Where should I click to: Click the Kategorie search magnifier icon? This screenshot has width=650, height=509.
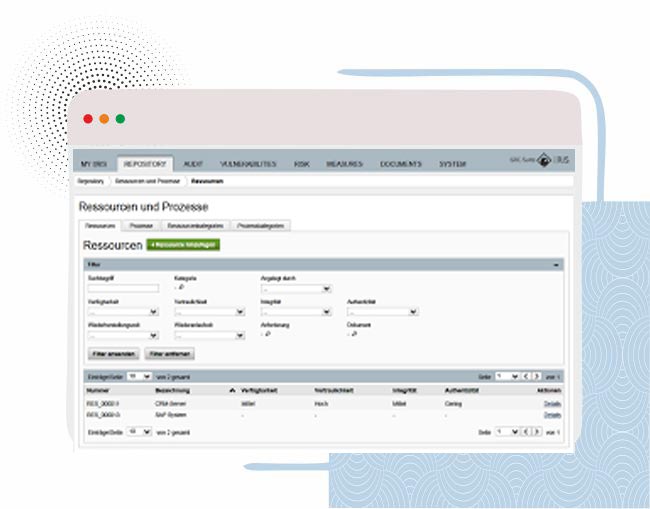point(179,288)
